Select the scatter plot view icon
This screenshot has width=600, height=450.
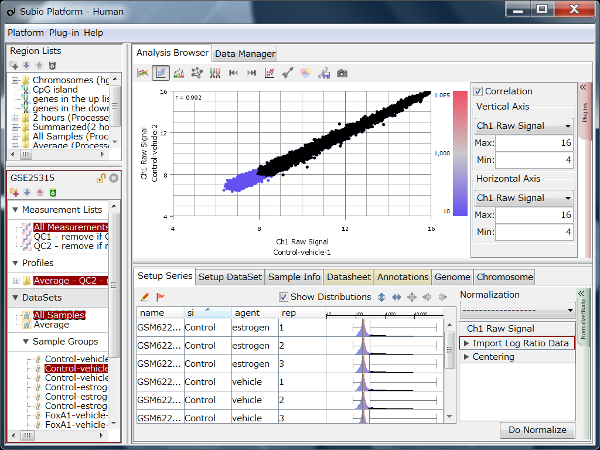tap(161, 73)
